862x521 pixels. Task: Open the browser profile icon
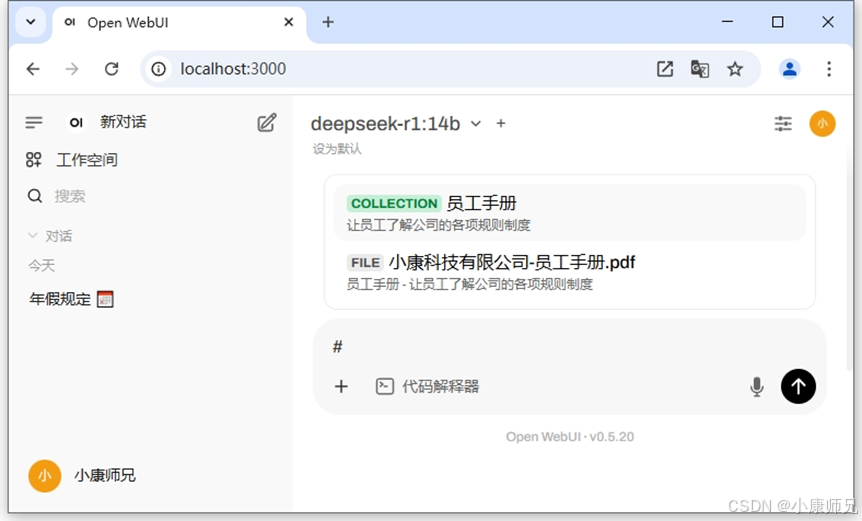pyautogui.click(x=789, y=69)
